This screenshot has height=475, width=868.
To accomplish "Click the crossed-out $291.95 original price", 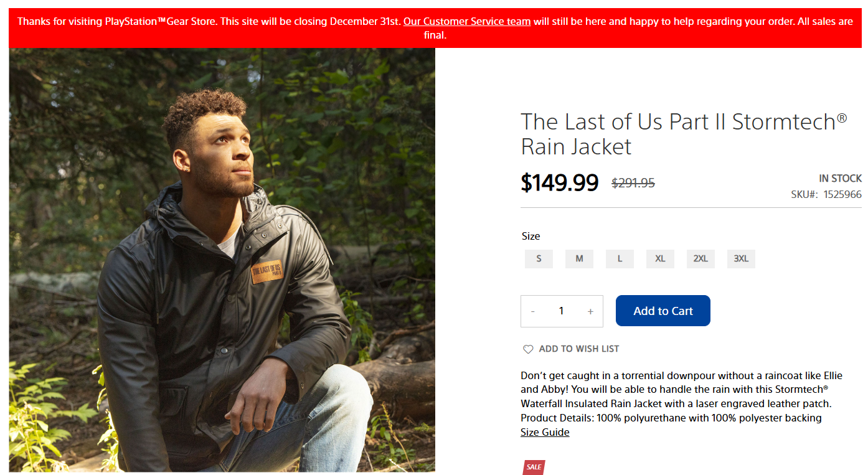I will click(633, 183).
